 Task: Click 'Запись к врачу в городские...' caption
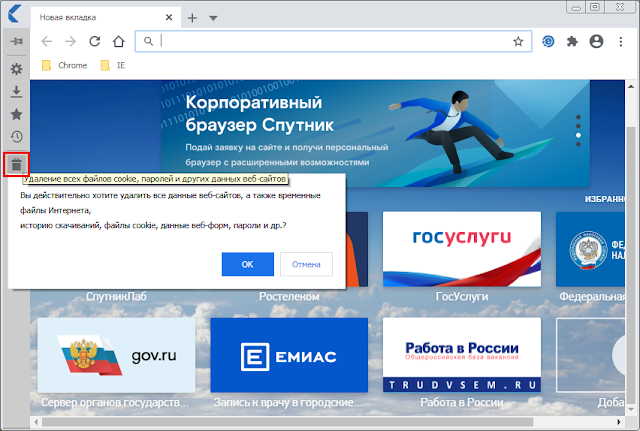coord(288,402)
